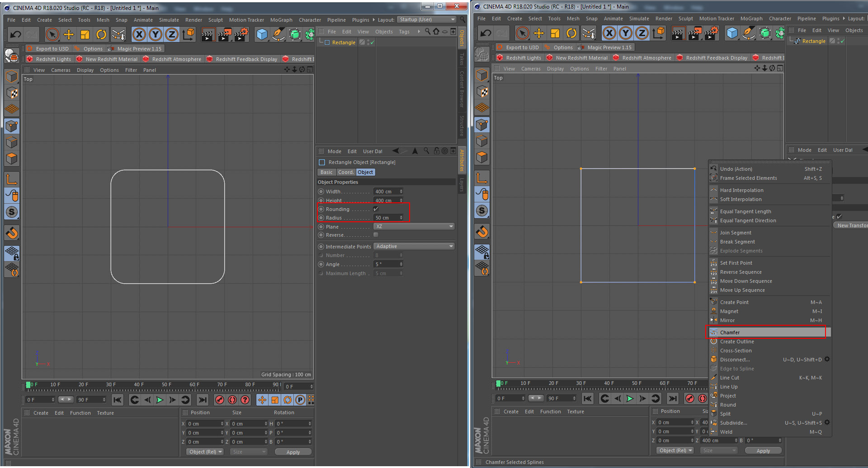Click Go to Start in left window timeline
The image size is (868, 468).
click(118, 400)
